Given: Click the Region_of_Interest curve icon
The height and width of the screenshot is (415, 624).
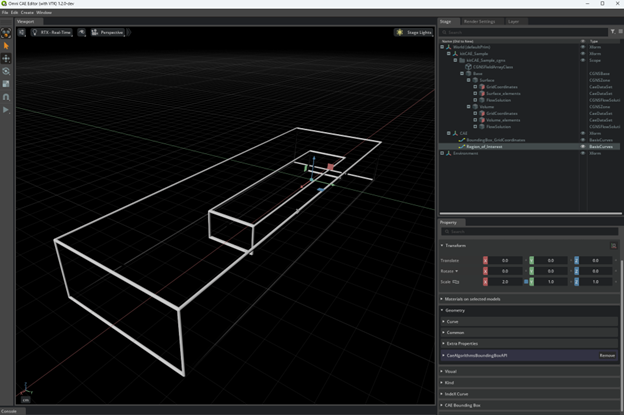Looking at the screenshot, I should (462, 146).
